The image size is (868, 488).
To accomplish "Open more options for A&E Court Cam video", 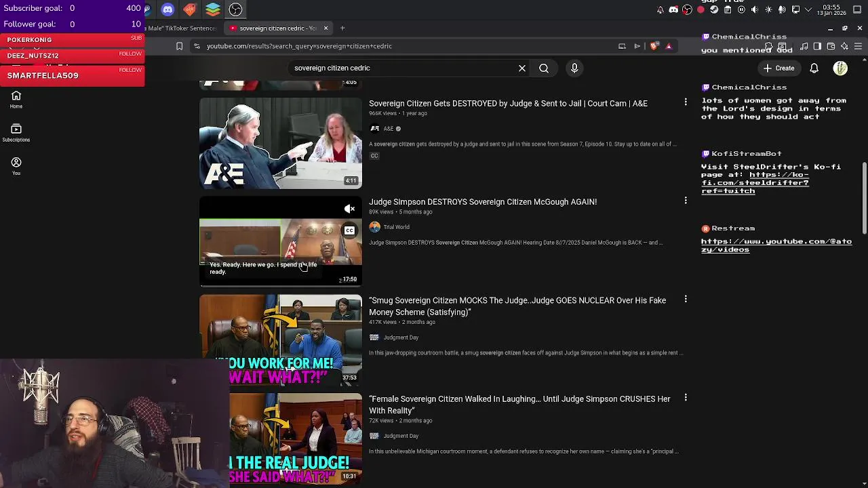I will click(686, 102).
